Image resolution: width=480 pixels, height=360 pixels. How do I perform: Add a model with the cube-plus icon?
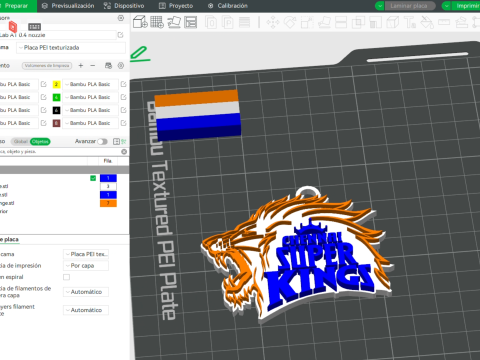[x=140, y=22]
